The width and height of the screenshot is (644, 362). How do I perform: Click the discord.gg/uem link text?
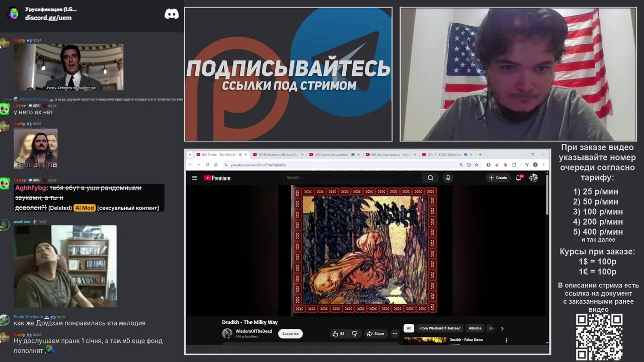coord(48,18)
